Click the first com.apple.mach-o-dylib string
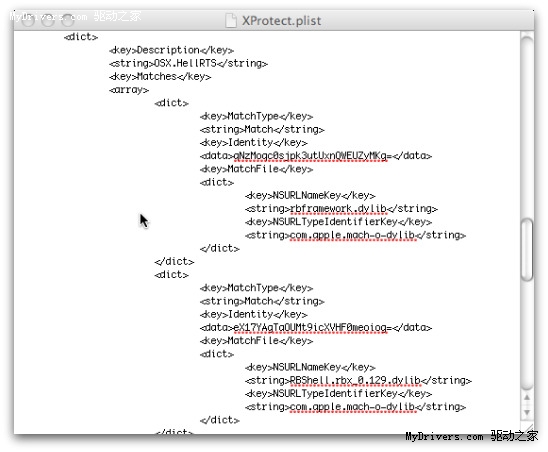The image size is (548, 452). click(x=353, y=235)
